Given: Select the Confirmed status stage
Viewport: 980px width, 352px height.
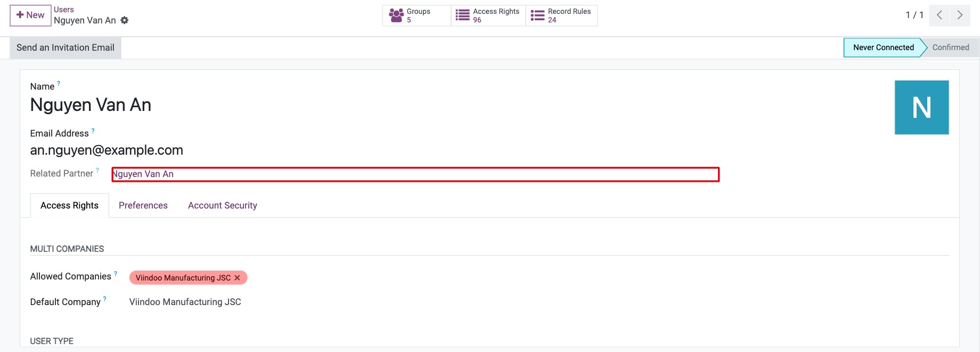Looking at the screenshot, I should tap(951, 47).
